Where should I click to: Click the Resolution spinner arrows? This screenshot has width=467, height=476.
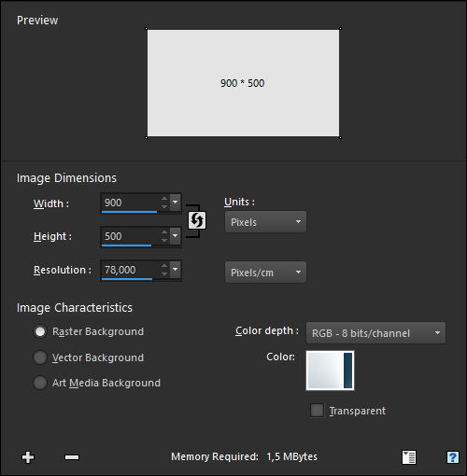coord(164,269)
